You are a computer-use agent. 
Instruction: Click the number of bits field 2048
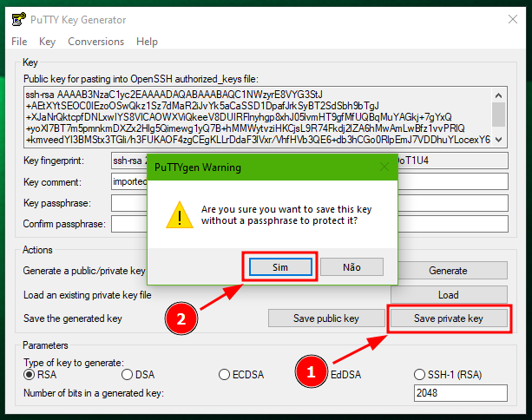pyautogui.click(x=461, y=393)
